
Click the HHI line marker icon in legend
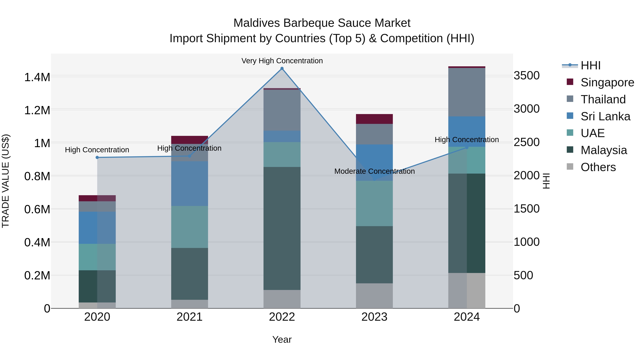click(x=570, y=65)
